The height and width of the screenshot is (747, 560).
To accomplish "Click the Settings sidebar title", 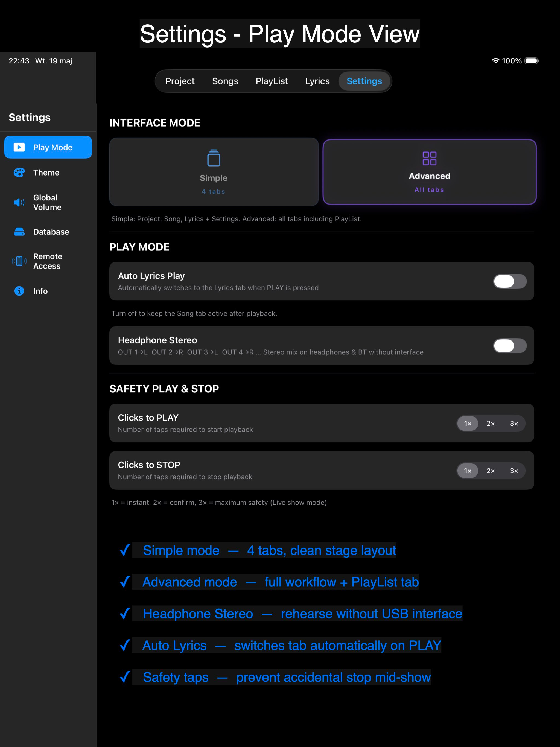I will click(x=29, y=117).
